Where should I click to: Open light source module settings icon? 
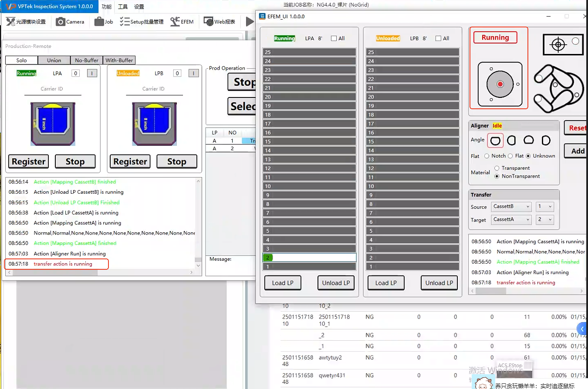(x=10, y=21)
